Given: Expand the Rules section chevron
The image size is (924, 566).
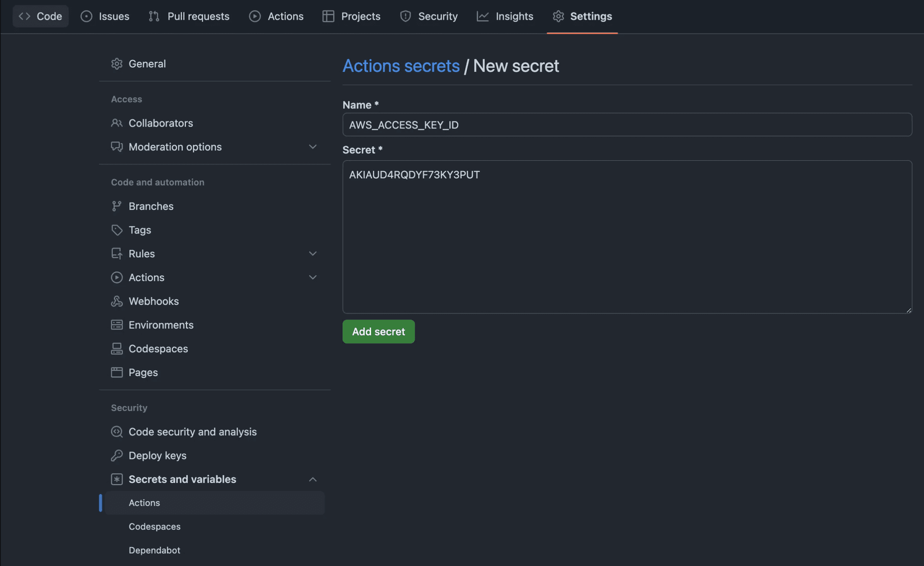Looking at the screenshot, I should pyautogui.click(x=313, y=253).
